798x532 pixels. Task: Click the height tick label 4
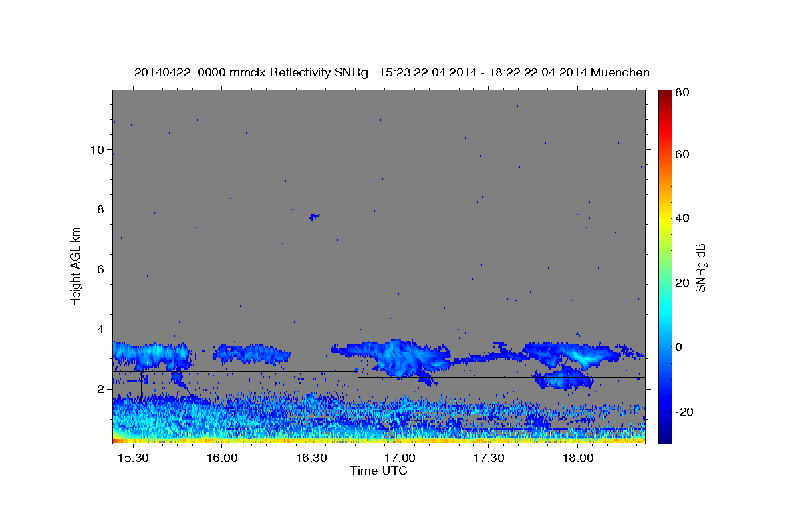pyautogui.click(x=101, y=329)
